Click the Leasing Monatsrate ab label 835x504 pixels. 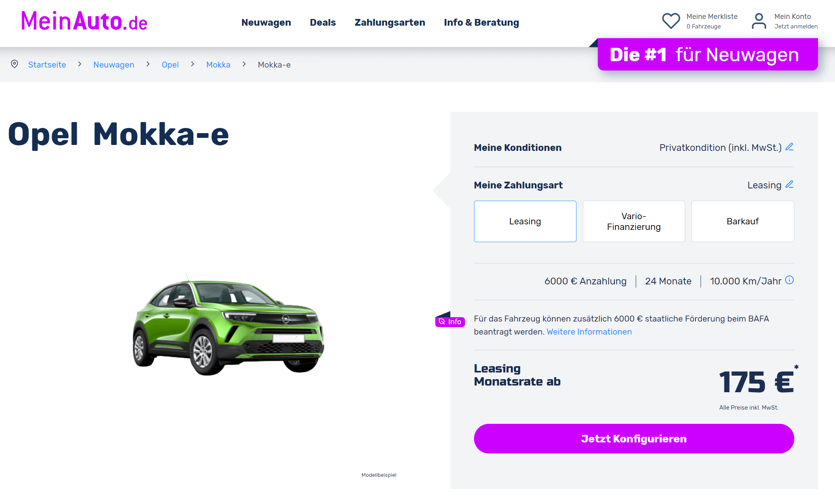[517, 375]
